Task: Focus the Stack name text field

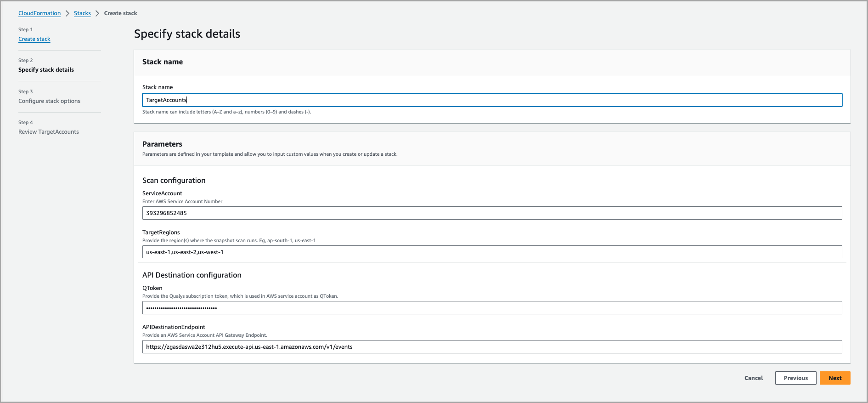Action: click(x=492, y=100)
